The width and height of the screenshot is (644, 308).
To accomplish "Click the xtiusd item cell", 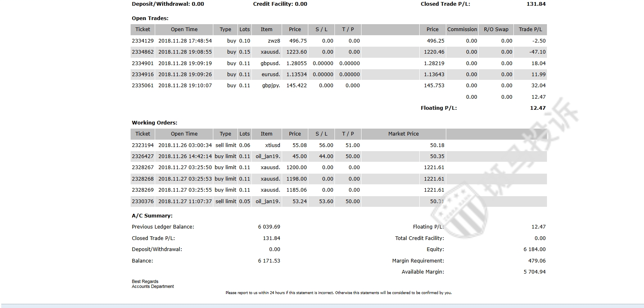I will click(x=273, y=145).
